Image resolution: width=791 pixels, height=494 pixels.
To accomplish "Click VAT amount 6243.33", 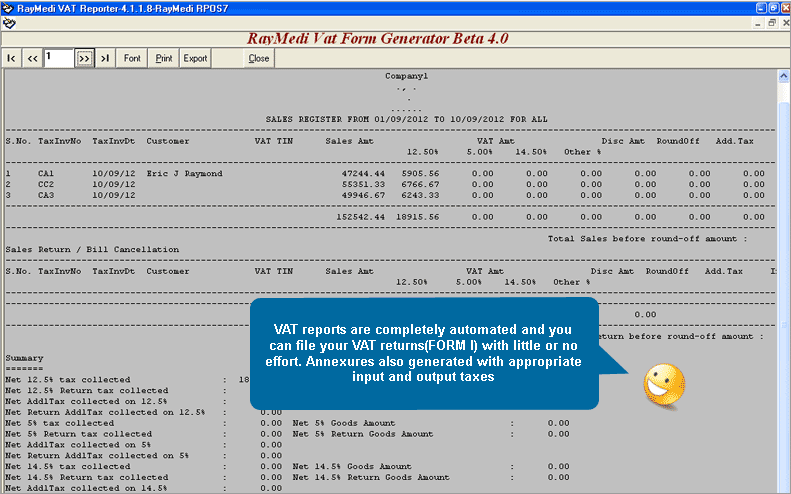I will pos(420,195).
